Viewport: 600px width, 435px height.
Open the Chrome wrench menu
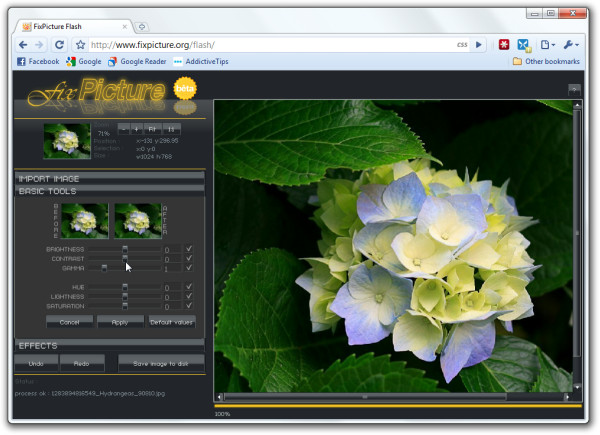click(x=572, y=45)
